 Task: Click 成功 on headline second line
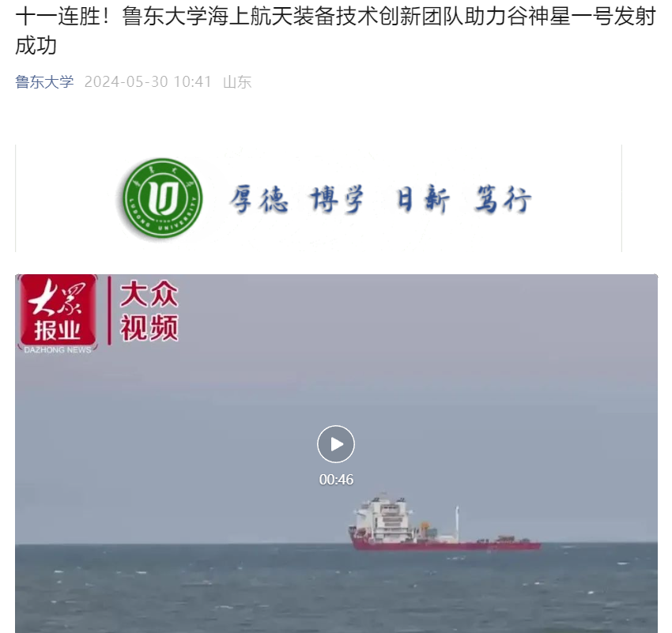(36, 46)
